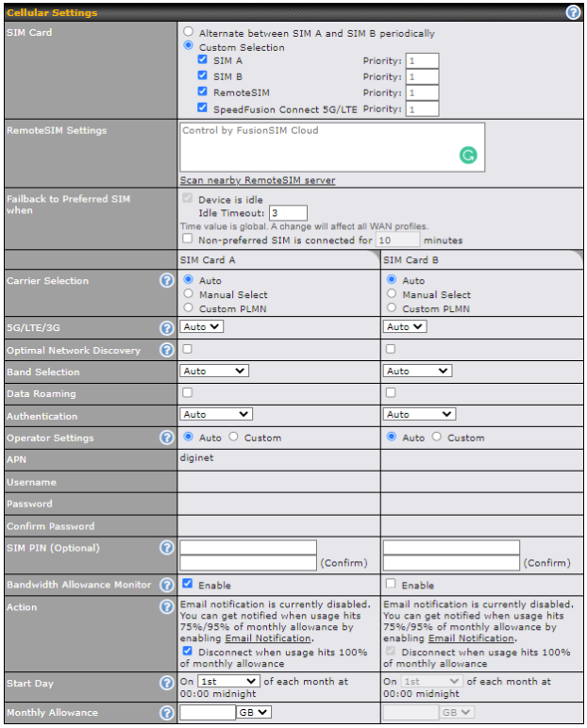Select Custom Selection radio option
This screenshot has width=587, height=728.
(x=188, y=45)
